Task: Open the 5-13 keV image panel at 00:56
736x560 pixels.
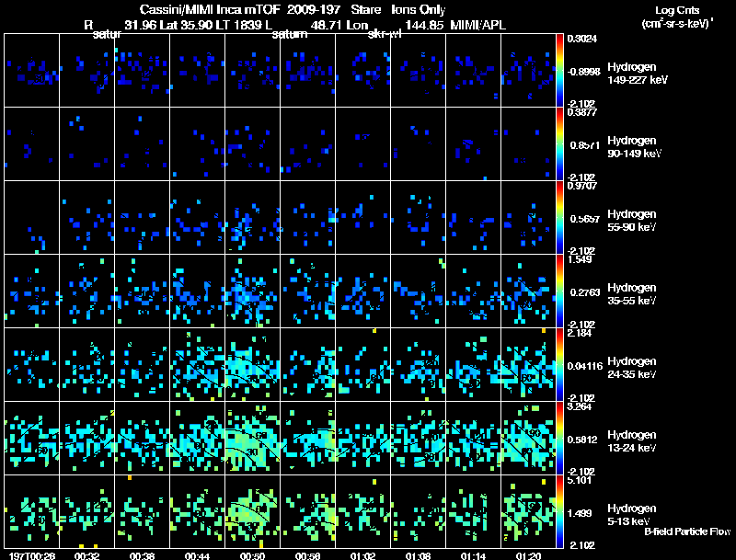Action: coord(307,511)
